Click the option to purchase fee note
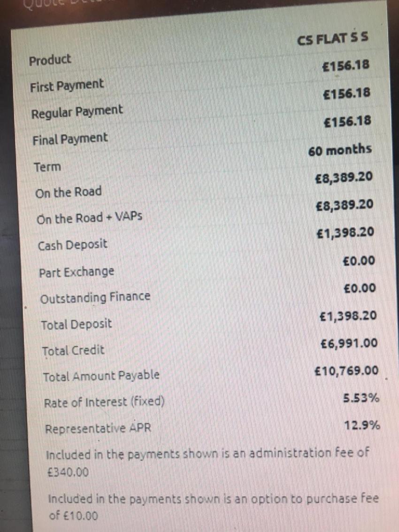Screen dimensions: 399x532 tap(214, 507)
